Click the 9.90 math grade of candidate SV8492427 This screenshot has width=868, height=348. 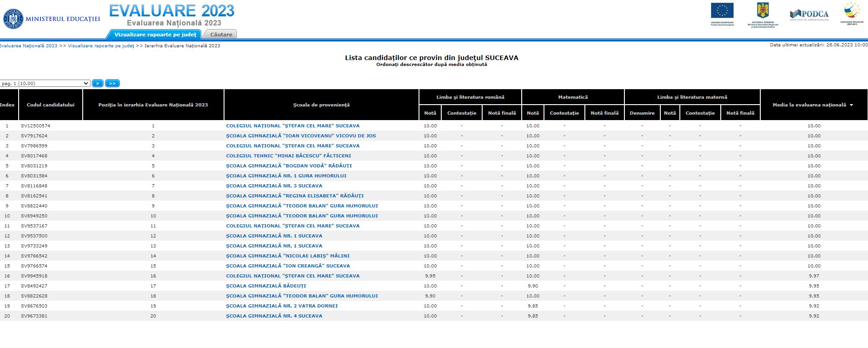[533, 286]
